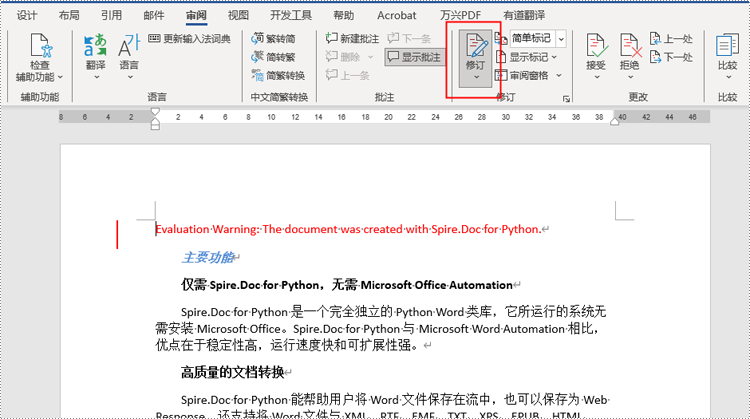Jump to next change 下一处
Image resolution: width=750 pixels, height=419 pixels.
[671, 57]
